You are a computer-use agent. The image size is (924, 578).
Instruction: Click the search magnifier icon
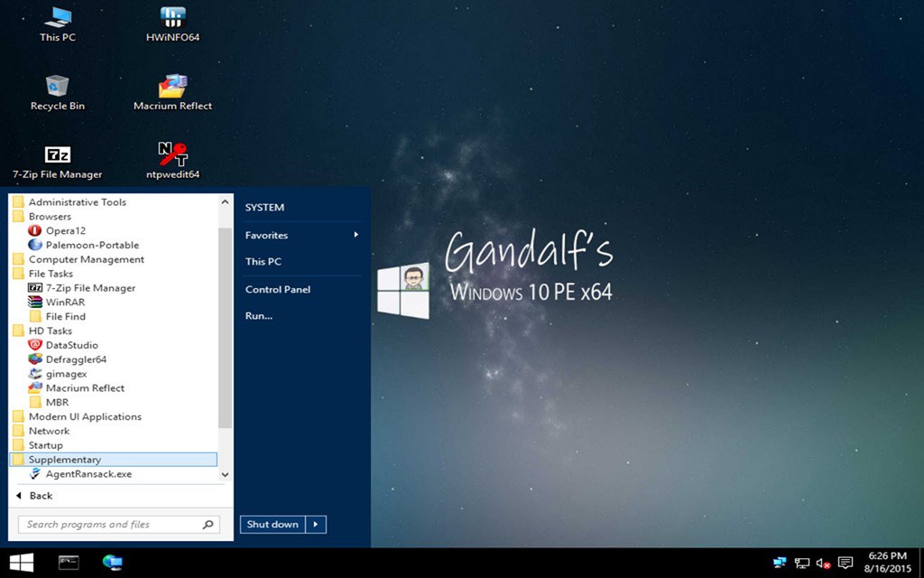(208, 525)
